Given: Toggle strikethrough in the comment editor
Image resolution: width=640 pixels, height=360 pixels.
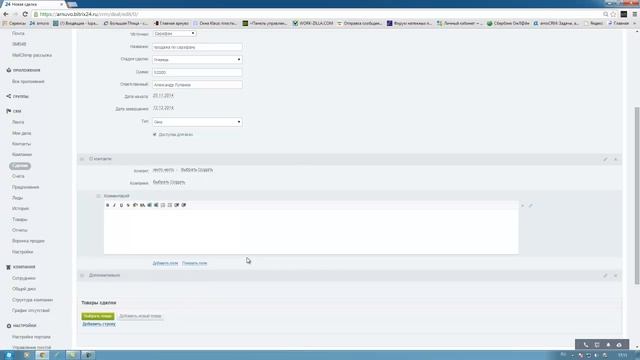Looking at the screenshot, I should click(x=128, y=205).
